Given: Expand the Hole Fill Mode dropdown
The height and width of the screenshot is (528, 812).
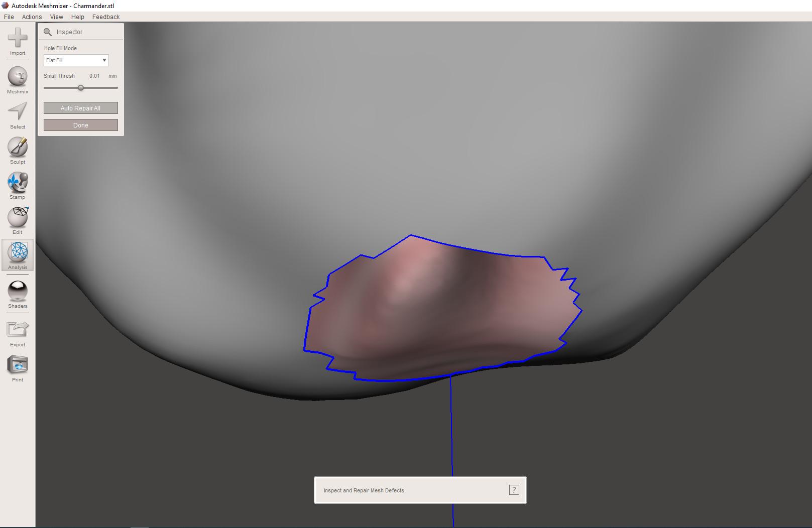Looking at the screenshot, I should 76,60.
